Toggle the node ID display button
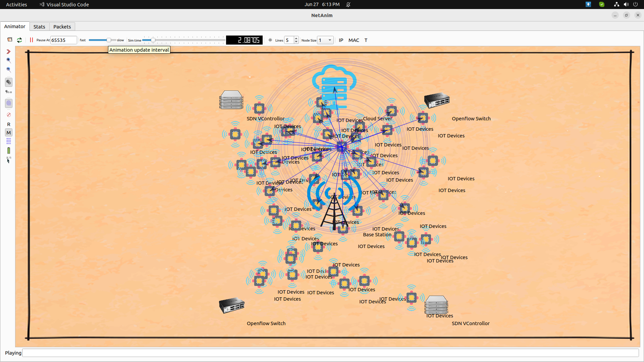 [9, 82]
